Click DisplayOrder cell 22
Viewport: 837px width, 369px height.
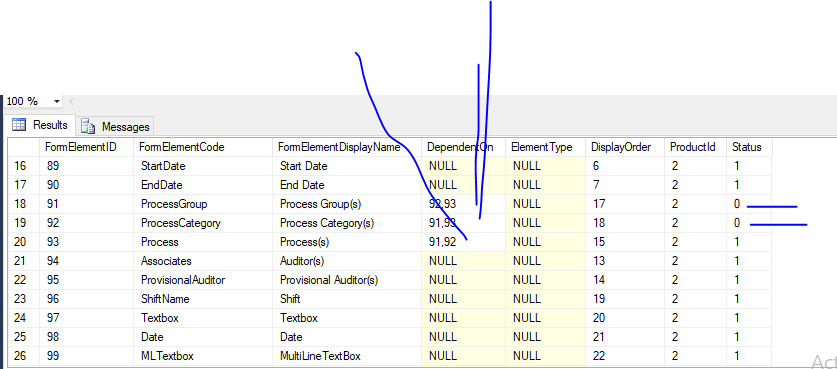click(625, 356)
